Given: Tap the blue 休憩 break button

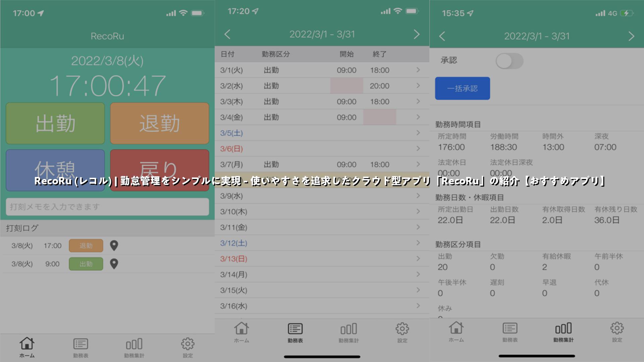Looking at the screenshot, I should coord(55,170).
